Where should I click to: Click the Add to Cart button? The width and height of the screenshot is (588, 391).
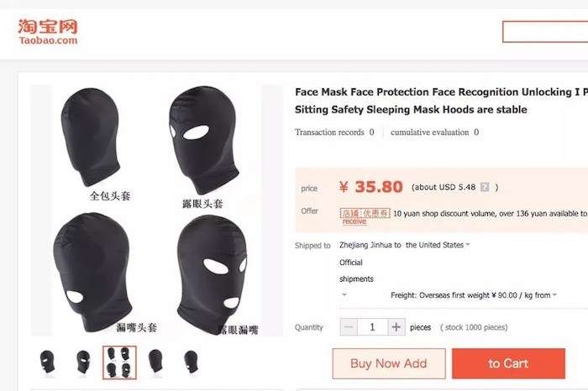(x=508, y=363)
